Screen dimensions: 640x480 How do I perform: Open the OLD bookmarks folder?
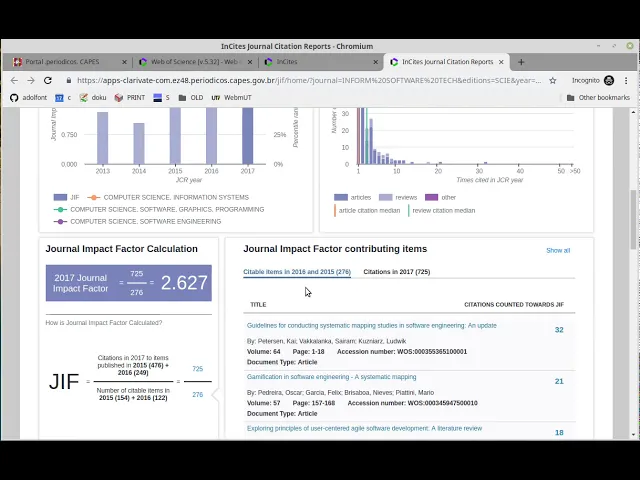pos(191,98)
